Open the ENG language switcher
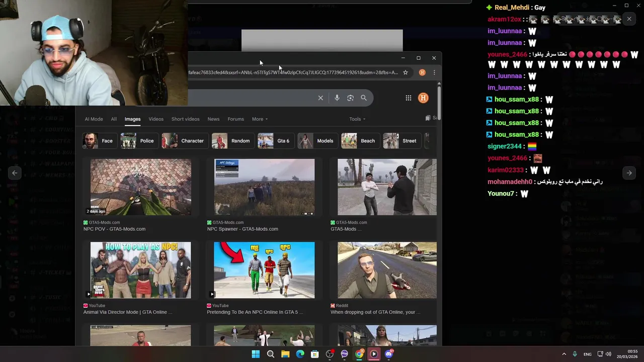 (x=588, y=354)
